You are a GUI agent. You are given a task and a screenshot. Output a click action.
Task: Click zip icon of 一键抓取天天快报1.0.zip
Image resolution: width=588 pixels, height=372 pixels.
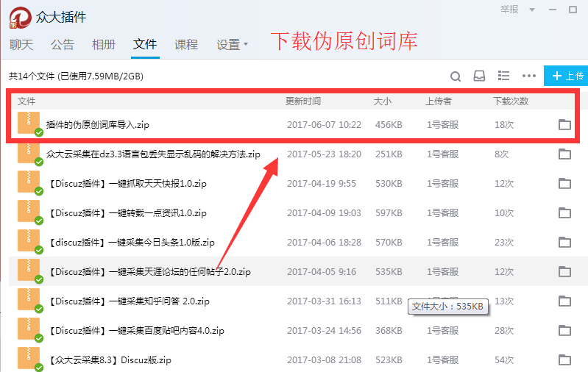click(29, 182)
